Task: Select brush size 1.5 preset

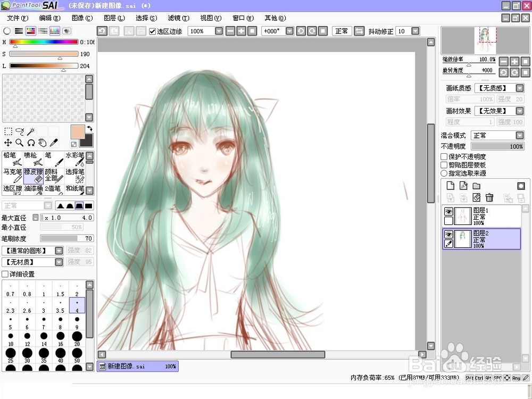Action: (61, 289)
